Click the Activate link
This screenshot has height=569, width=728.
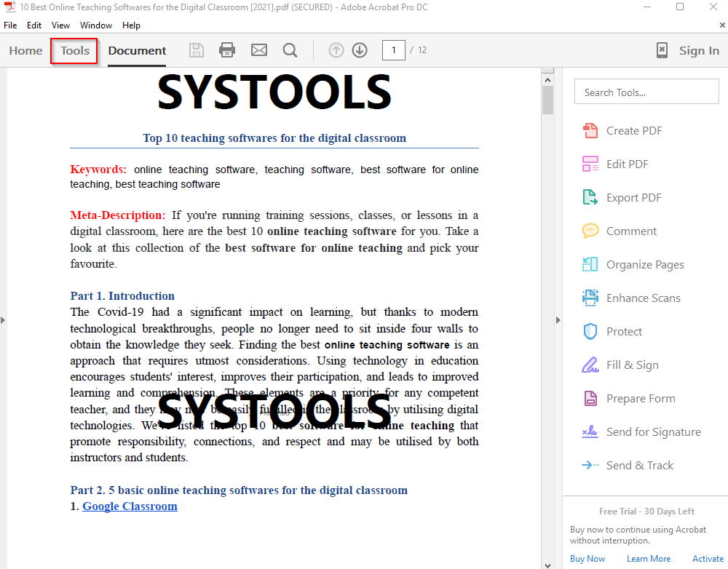click(708, 559)
